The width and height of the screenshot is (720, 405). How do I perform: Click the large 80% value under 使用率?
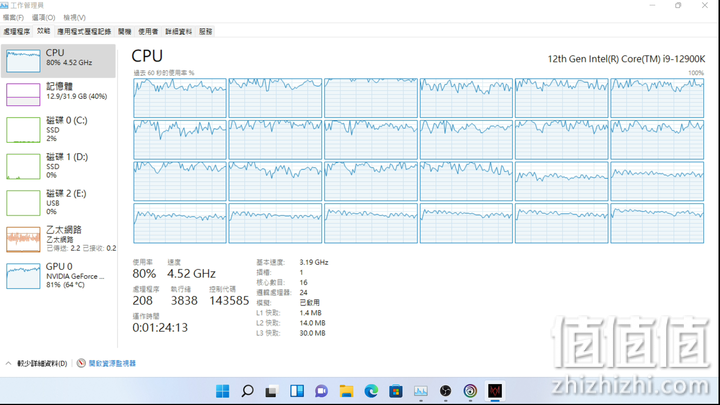(x=144, y=274)
